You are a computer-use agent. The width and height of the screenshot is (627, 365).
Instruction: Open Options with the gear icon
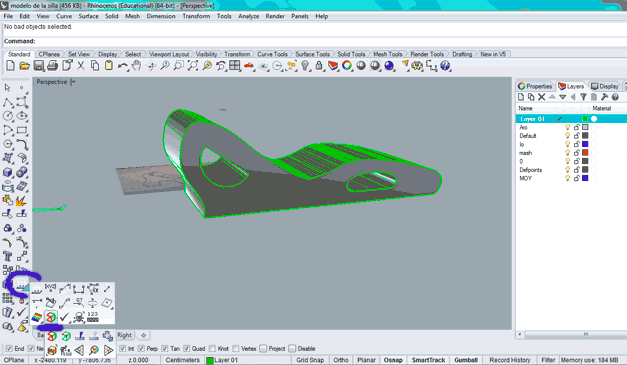tap(417, 66)
